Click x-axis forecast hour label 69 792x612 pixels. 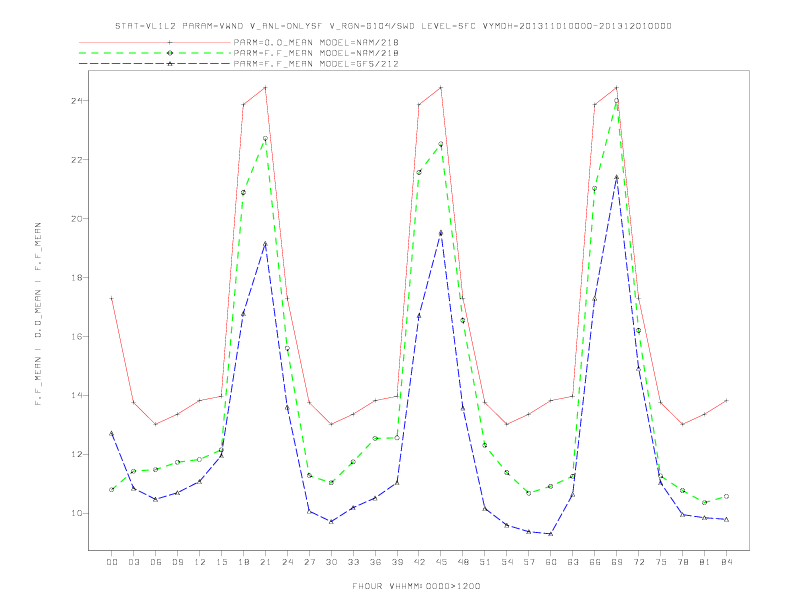[x=617, y=562]
